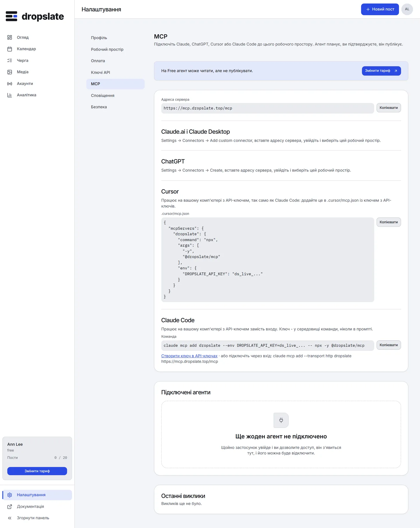Click Змінити тариф in the sidebar plan card
The width and height of the screenshot is (420, 528).
click(x=37, y=471)
